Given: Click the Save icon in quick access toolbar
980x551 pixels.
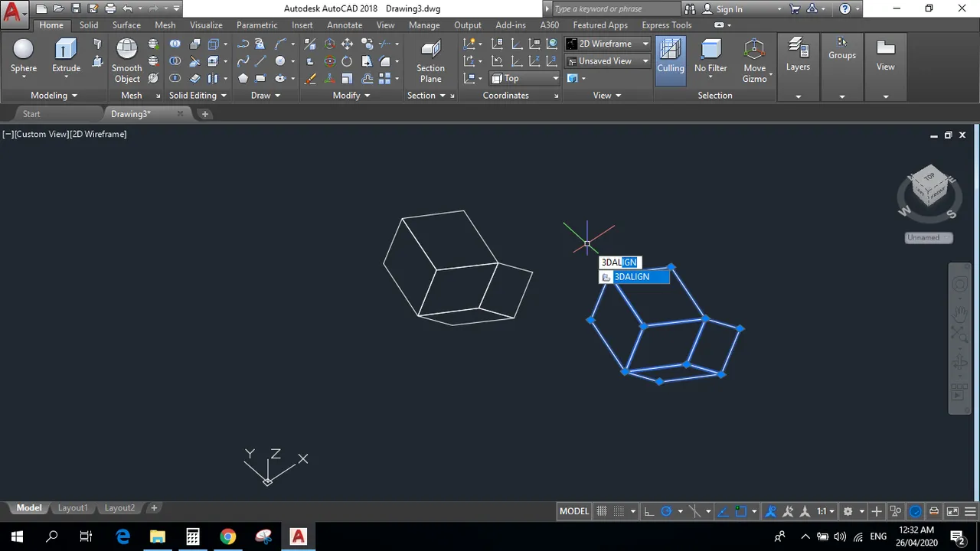Looking at the screenshot, I should pyautogui.click(x=76, y=9).
